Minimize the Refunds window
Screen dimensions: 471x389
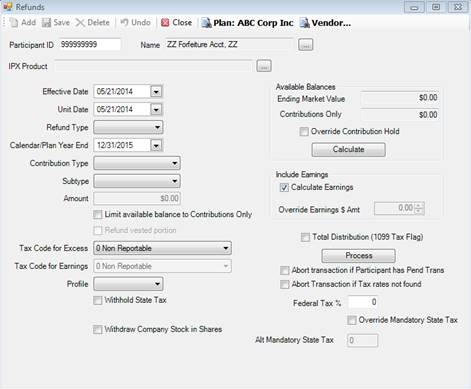point(414,7)
